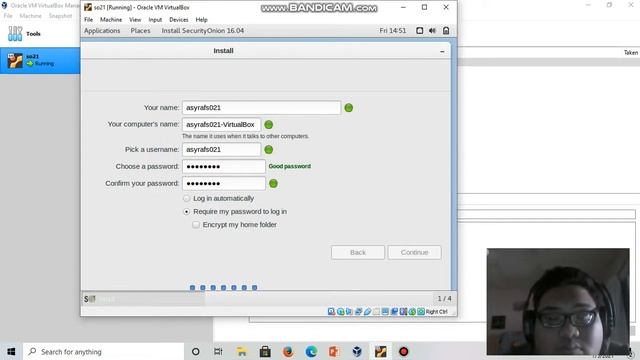This screenshot has height=360, width=640.
Task: Open the VM window File menu
Action: pos(89,20)
